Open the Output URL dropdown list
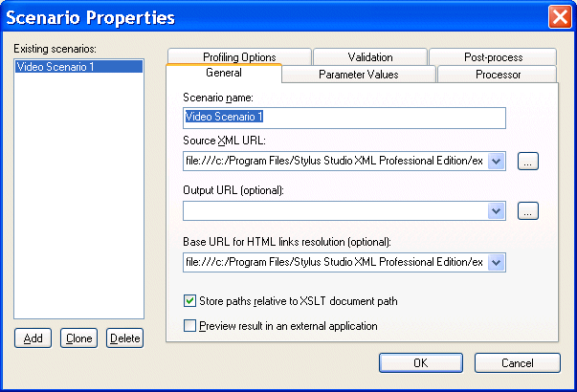The width and height of the screenshot is (577, 392). pos(496,211)
